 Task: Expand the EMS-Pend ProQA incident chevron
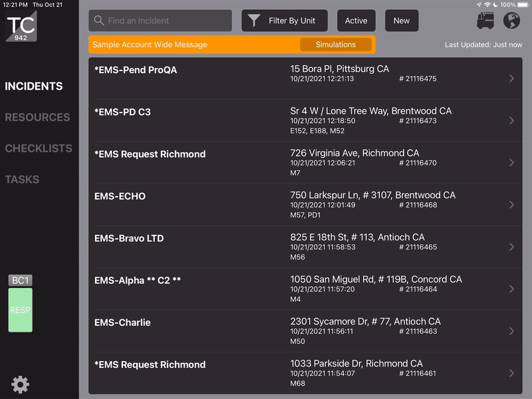(511, 78)
